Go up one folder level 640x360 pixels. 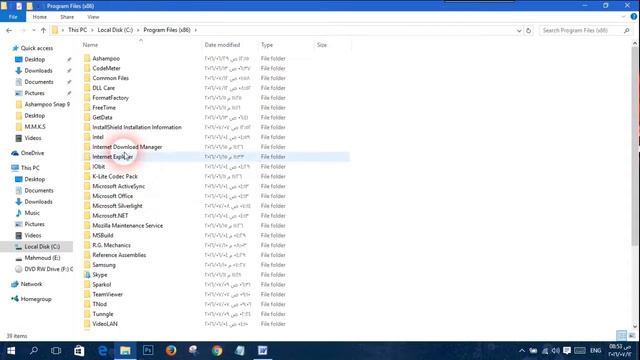(43, 30)
